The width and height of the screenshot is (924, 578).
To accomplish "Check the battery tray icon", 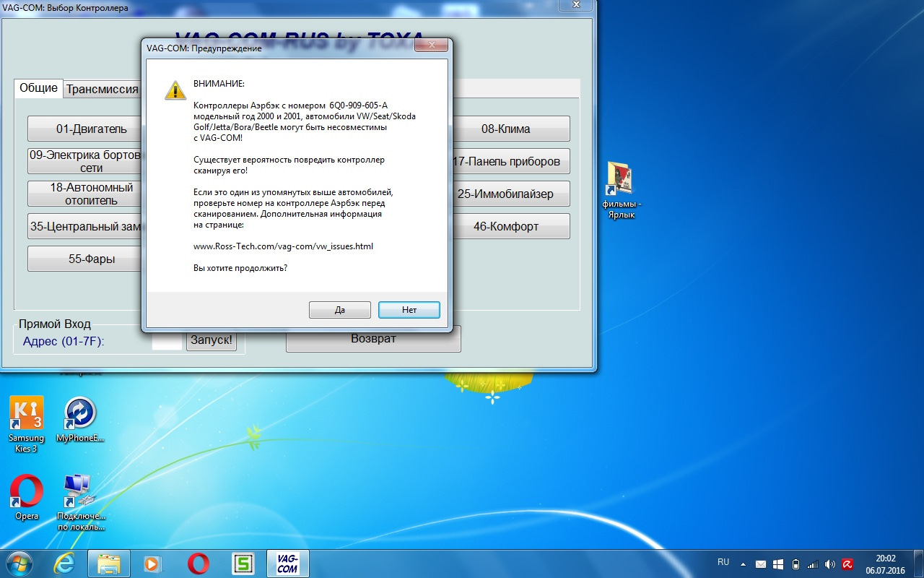I will click(796, 564).
